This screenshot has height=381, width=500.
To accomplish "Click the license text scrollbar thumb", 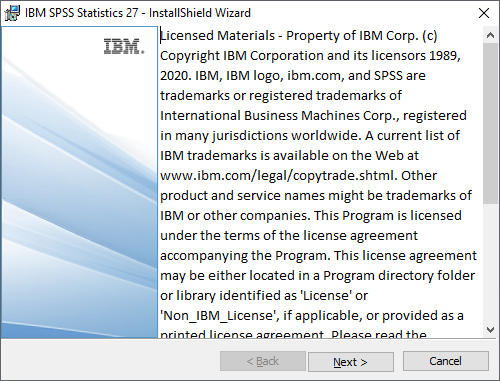I will (490, 123).
